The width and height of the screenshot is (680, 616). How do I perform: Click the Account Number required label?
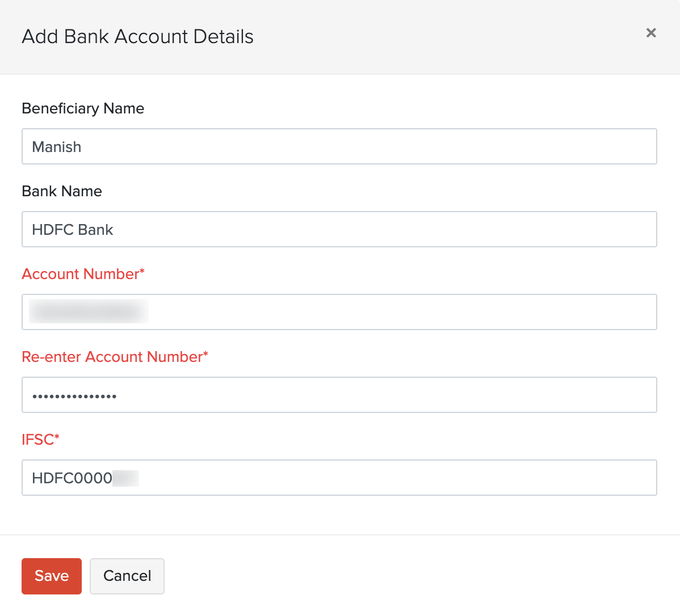[x=83, y=274]
